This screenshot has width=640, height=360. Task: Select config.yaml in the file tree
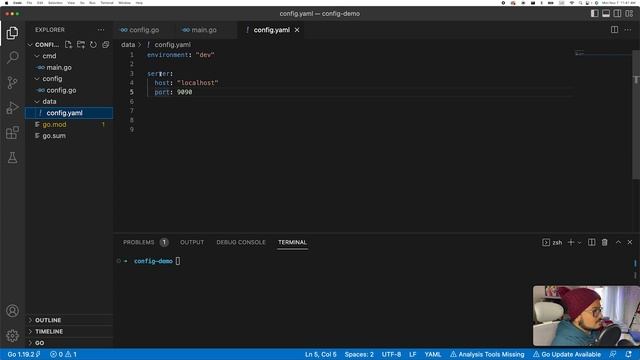(x=69, y=113)
